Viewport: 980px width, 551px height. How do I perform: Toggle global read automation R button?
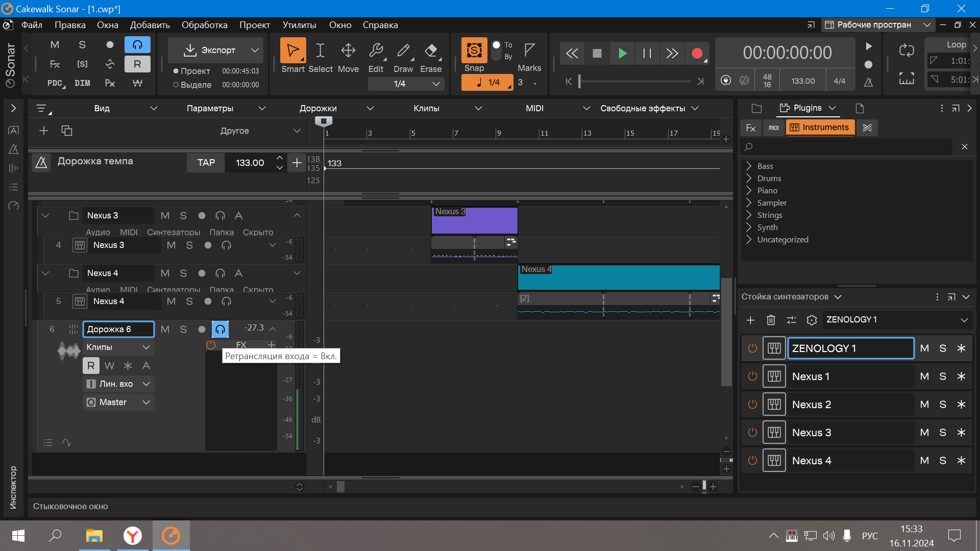coord(137,64)
